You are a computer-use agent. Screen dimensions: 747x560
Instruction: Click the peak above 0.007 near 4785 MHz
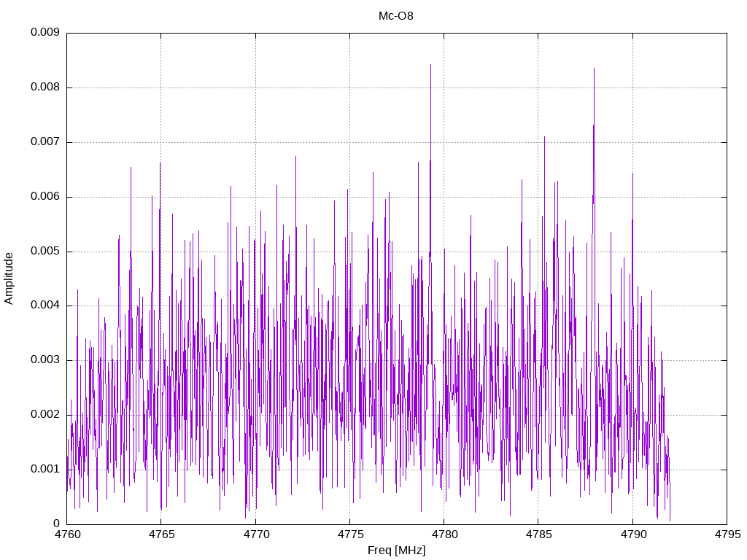(x=544, y=138)
